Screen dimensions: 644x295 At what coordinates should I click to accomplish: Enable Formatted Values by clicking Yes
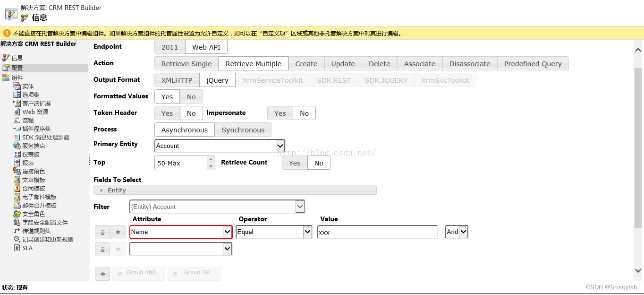(x=167, y=96)
